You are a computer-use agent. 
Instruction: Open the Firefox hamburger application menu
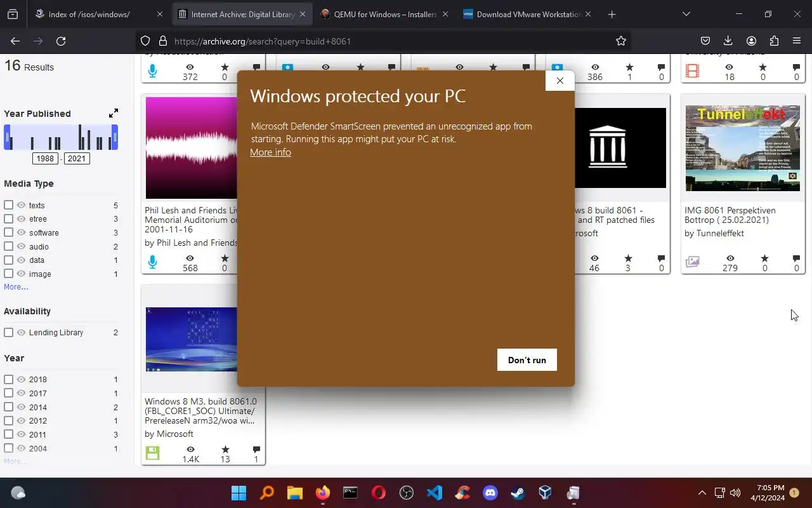point(797,41)
